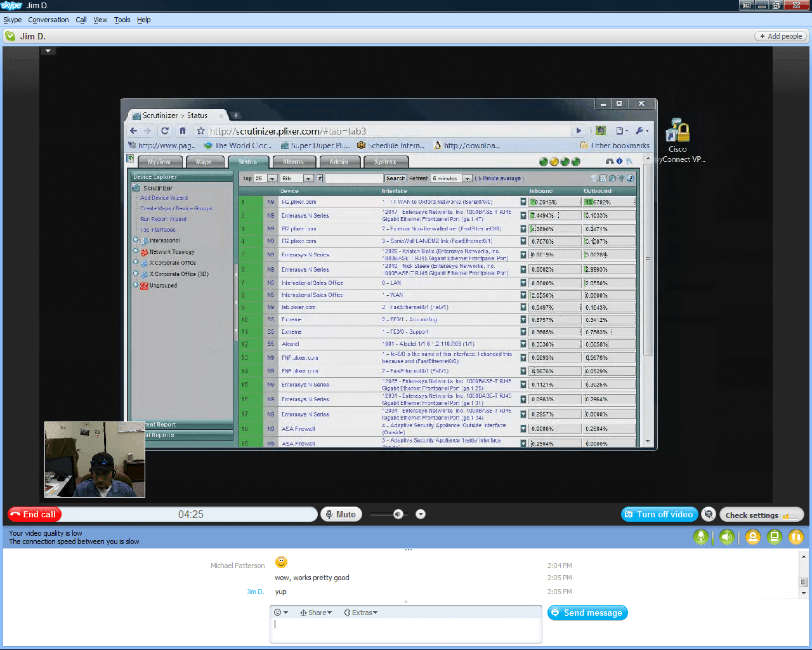Open the Skype Tools menu

(x=122, y=20)
